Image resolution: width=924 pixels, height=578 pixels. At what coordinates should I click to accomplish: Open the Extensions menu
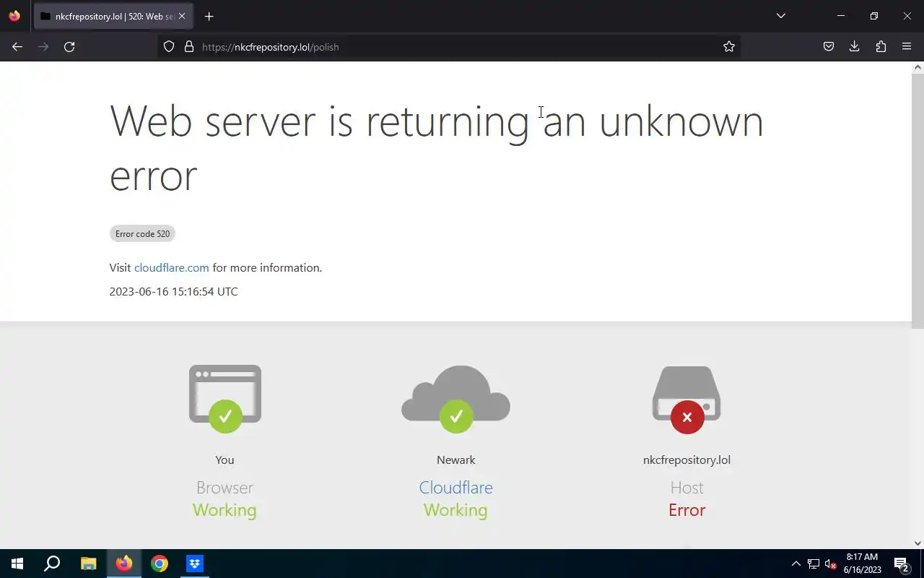pos(881,47)
